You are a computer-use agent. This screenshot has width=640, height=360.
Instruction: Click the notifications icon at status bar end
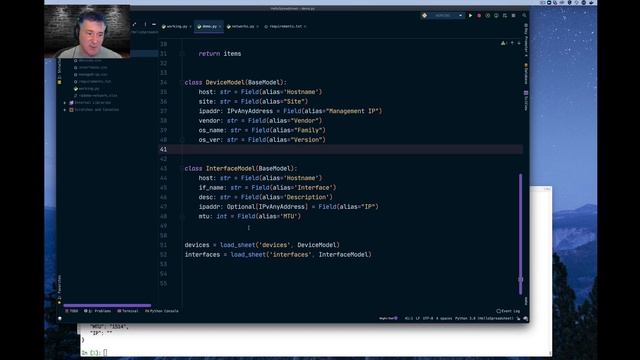coord(525,318)
